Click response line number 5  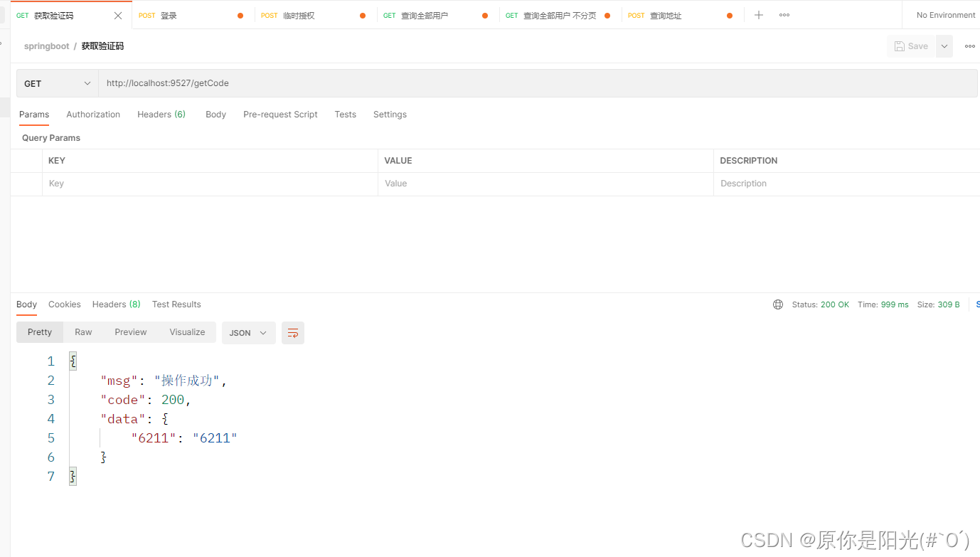(50, 438)
